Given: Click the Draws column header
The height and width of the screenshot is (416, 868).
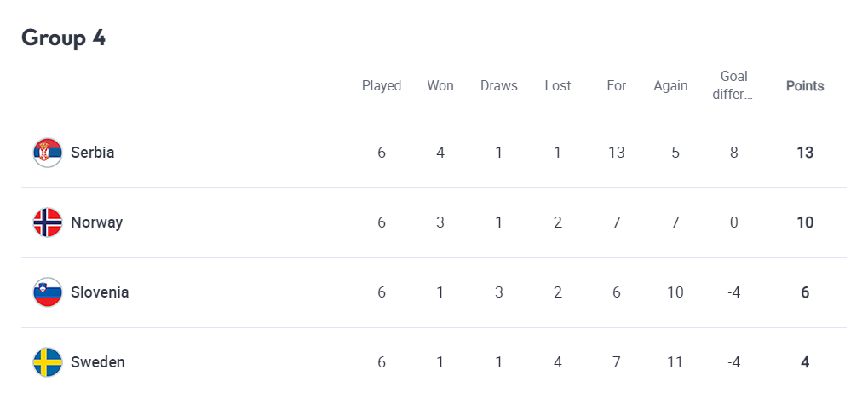Looking at the screenshot, I should (x=499, y=86).
